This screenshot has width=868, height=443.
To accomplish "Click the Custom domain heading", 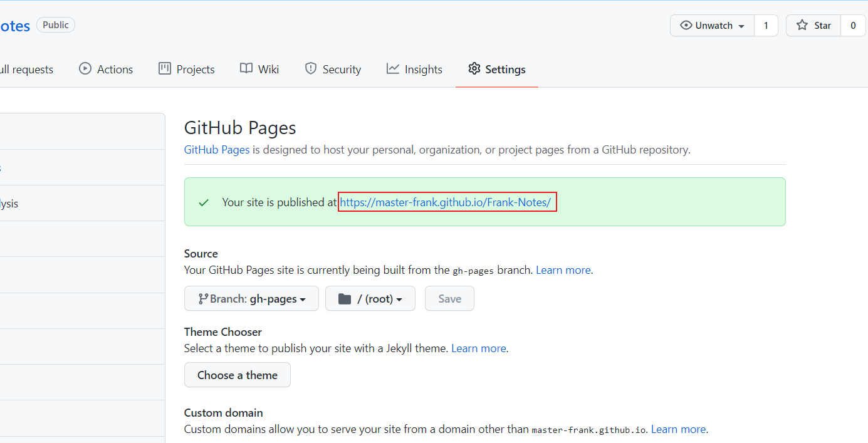I will click(224, 413).
